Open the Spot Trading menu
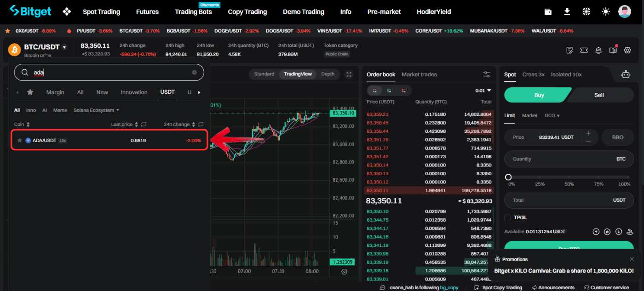This screenshot has width=644, height=291. coord(101,11)
